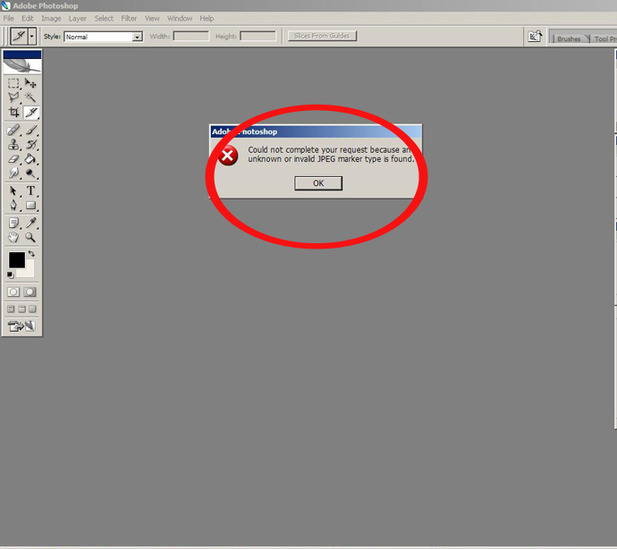Open the Edit menu
617x549 pixels.
tap(27, 18)
